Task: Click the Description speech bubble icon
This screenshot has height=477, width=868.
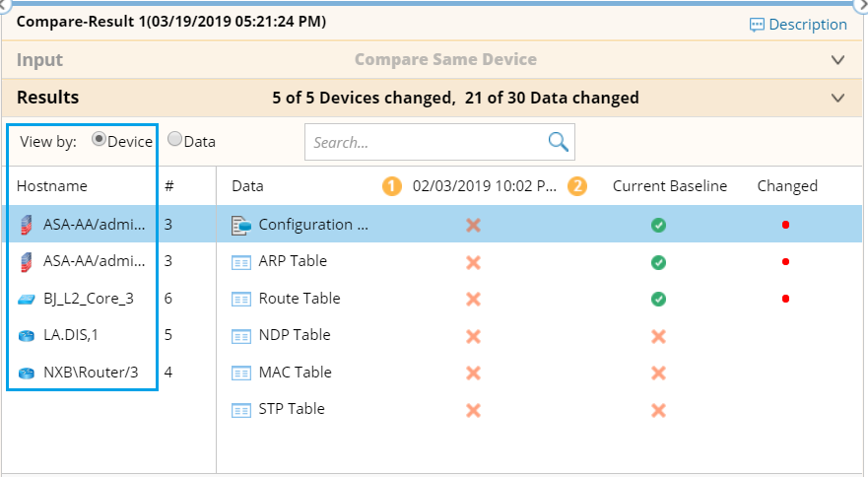Action: click(757, 25)
